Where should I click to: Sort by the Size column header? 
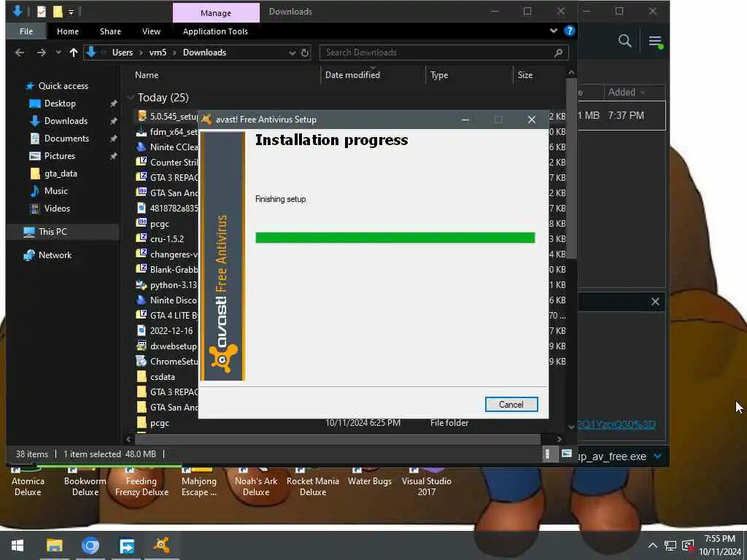(525, 75)
